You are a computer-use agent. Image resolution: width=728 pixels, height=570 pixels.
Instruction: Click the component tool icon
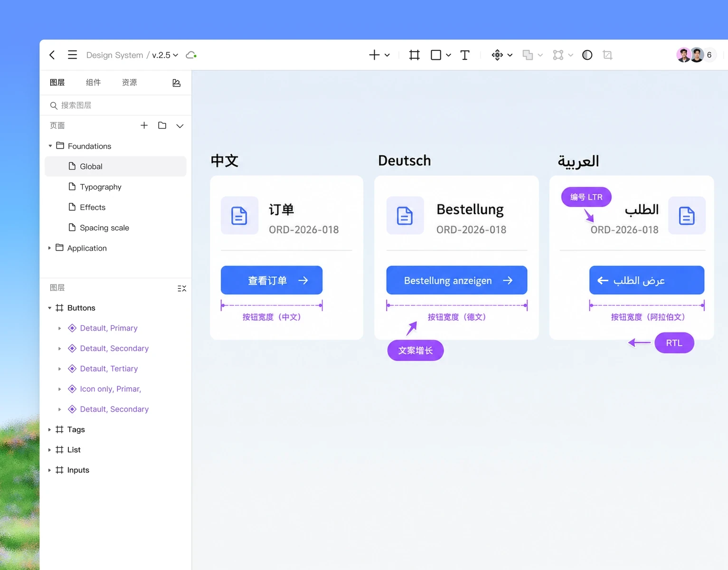pyautogui.click(x=497, y=55)
